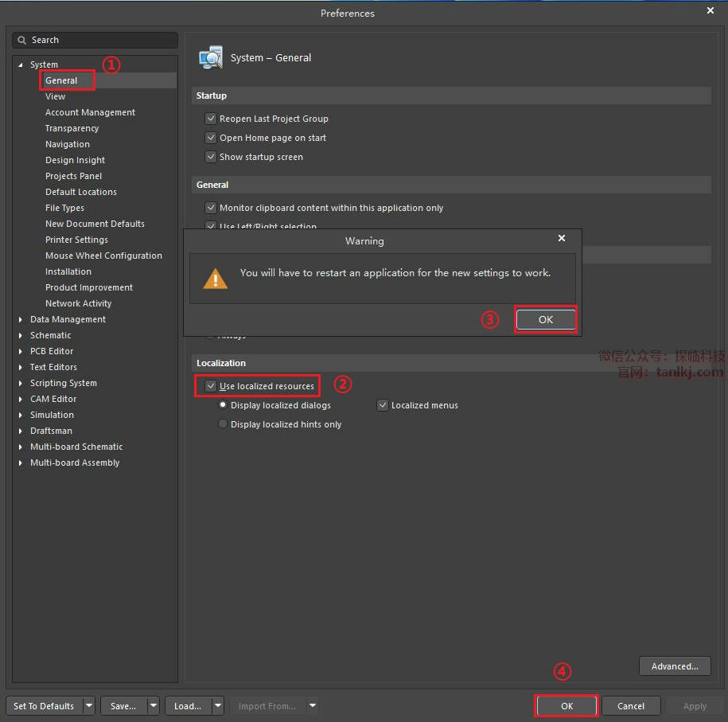The image size is (728, 722).
Task: Open the View preferences page
Action: pos(55,96)
